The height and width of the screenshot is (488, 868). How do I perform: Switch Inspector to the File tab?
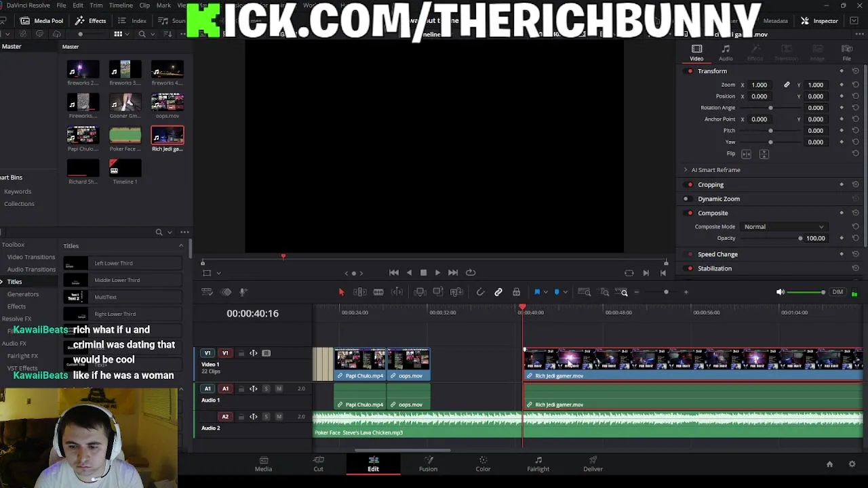pyautogui.click(x=846, y=53)
